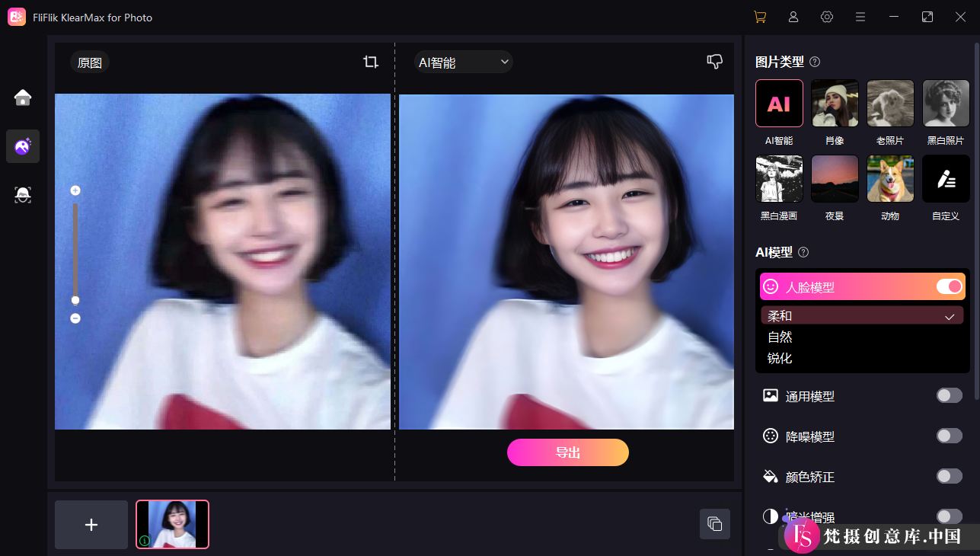Image resolution: width=980 pixels, height=556 pixels.
Task: Click help icon beside AI模型
Action: click(x=803, y=252)
